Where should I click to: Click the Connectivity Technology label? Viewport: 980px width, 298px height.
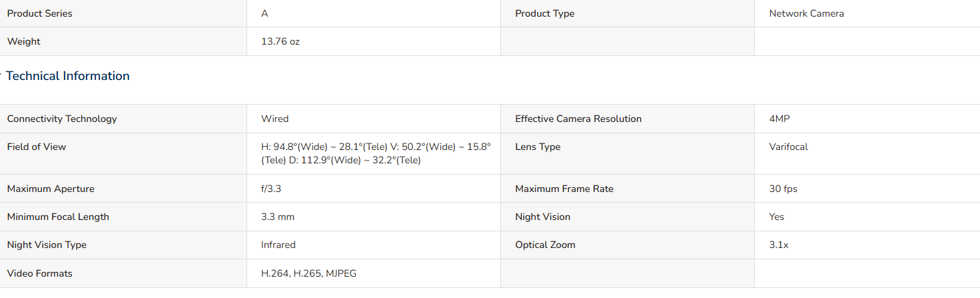[62, 119]
